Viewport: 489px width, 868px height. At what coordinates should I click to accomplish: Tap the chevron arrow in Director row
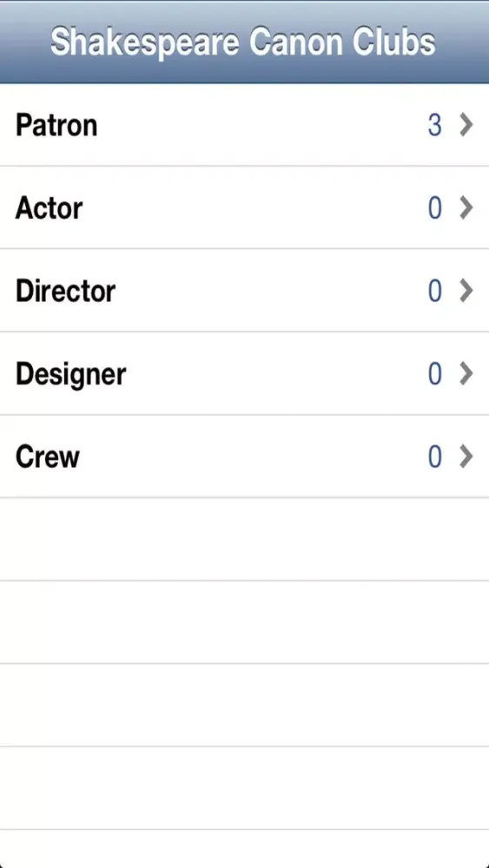pyautogui.click(x=466, y=291)
